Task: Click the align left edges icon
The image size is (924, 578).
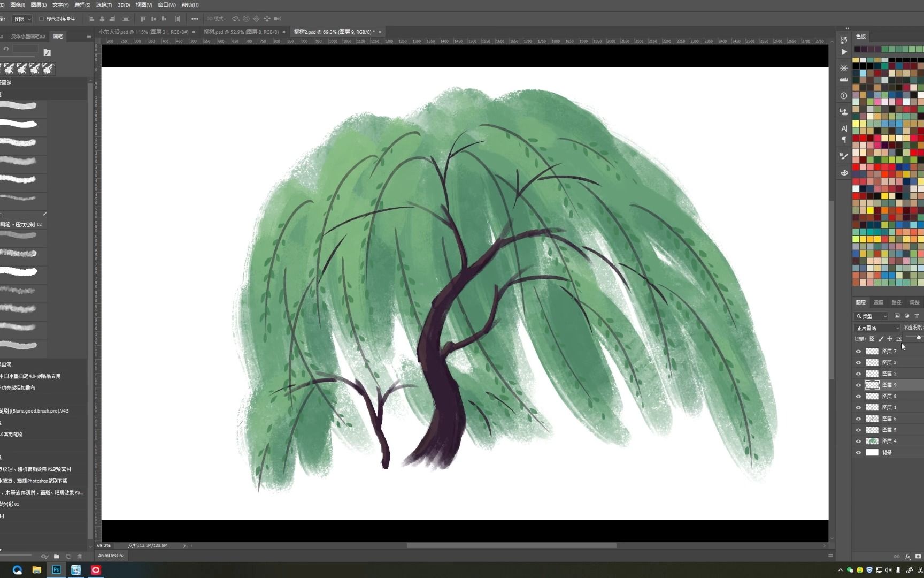Action: [x=91, y=19]
